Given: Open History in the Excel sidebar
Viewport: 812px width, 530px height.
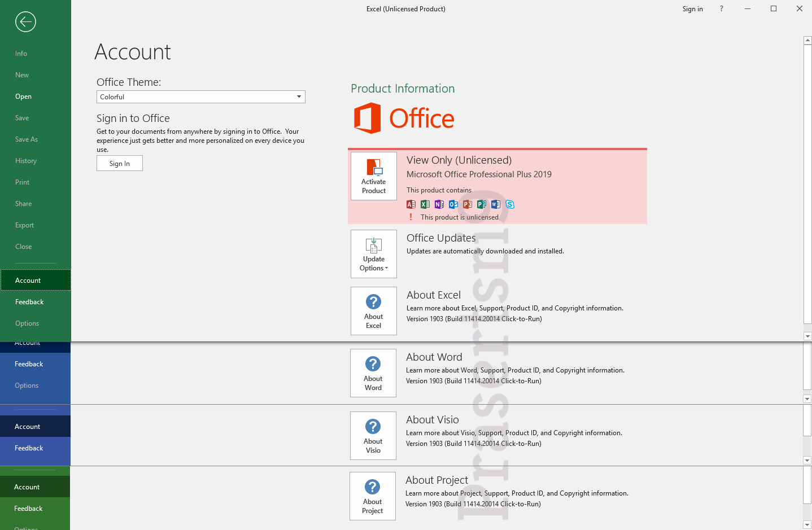Looking at the screenshot, I should 36,161.
